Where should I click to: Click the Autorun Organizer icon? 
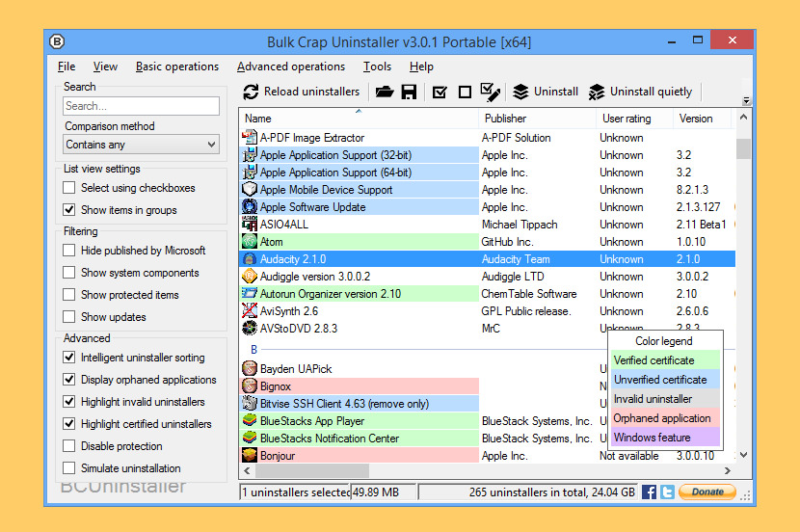(250, 293)
